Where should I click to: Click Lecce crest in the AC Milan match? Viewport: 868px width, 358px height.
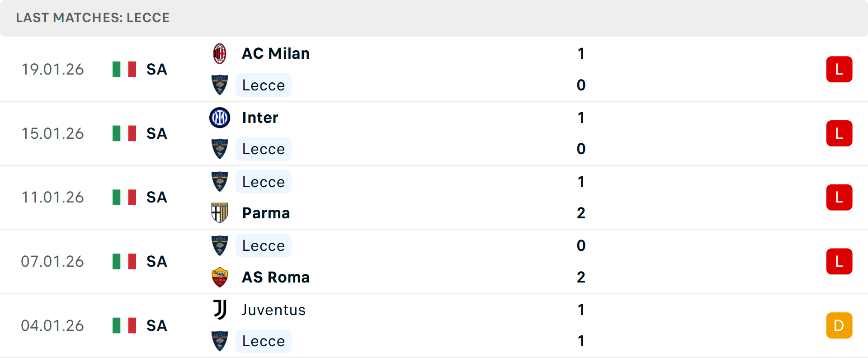[x=220, y=85]
